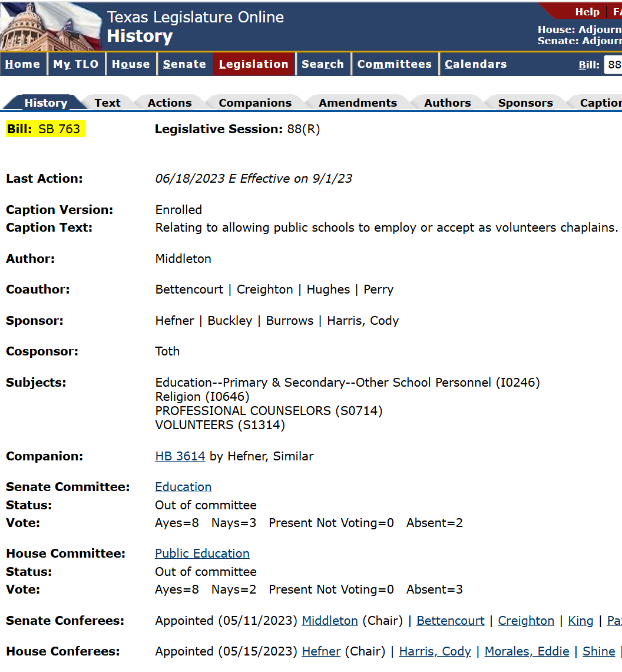Open the Home menu
The image size is (622, 672).
[x=23, y=64]
